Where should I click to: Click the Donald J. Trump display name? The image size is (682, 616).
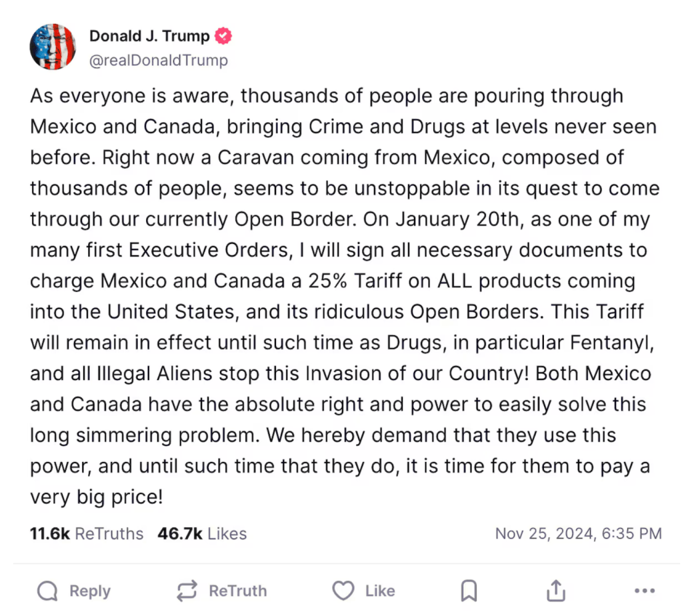coord(149,36)
